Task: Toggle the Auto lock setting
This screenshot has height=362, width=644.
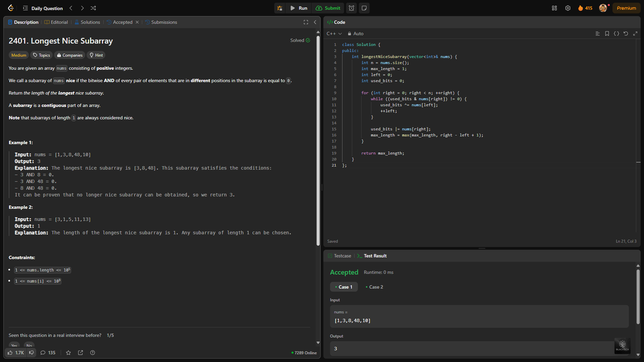Action: tap(355, 33)
